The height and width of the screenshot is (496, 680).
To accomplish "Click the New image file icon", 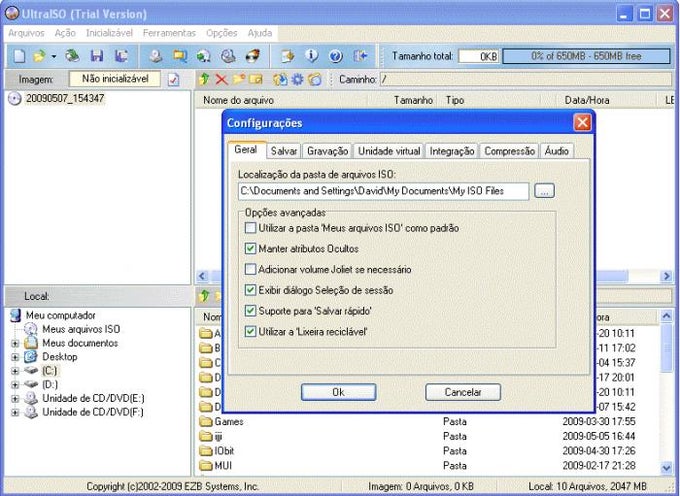I will click(20, 56).
